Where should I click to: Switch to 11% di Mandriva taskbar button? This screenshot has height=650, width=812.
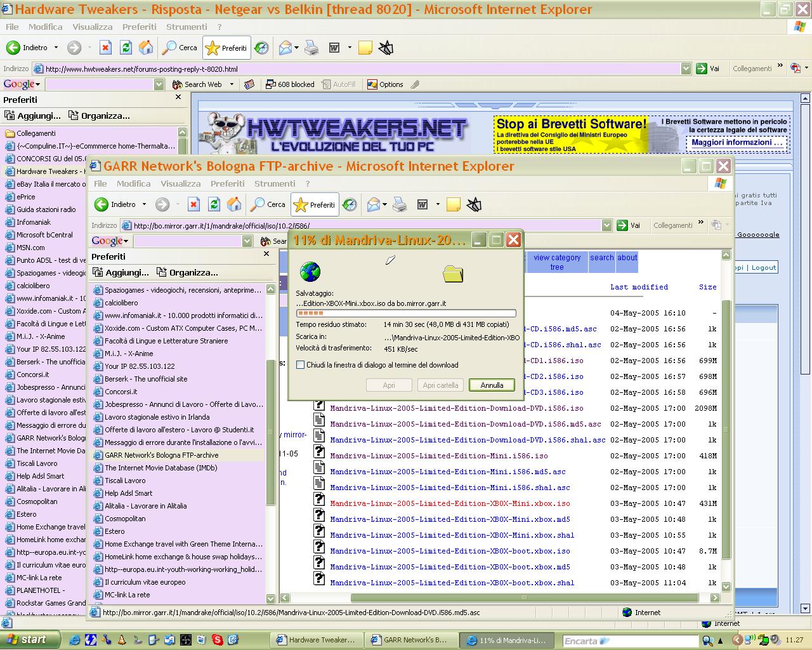[x=506, y=640]
